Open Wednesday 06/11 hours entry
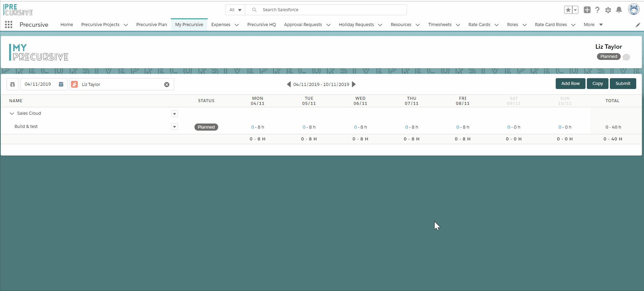The width and height of the screenshot is (644, 291). [x=361, y=127]
